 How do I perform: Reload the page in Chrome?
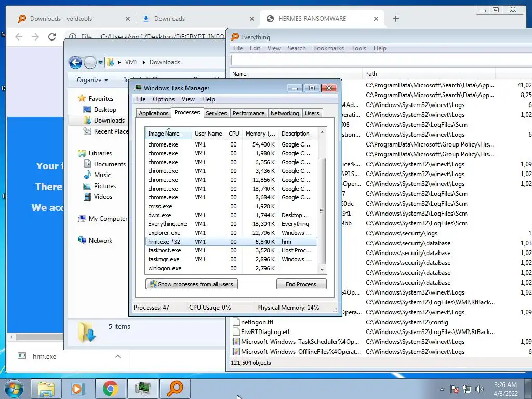pos(51,37)
